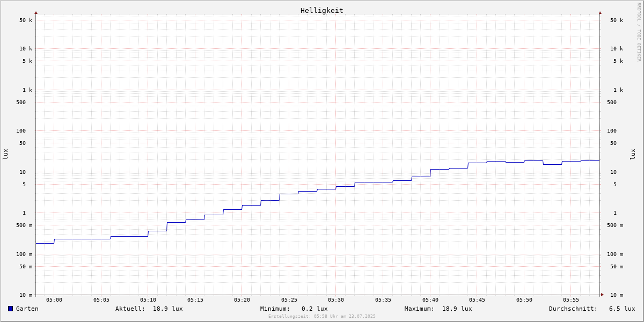Click 100 m on the left axis
The image size is (644, 322).
24,254
